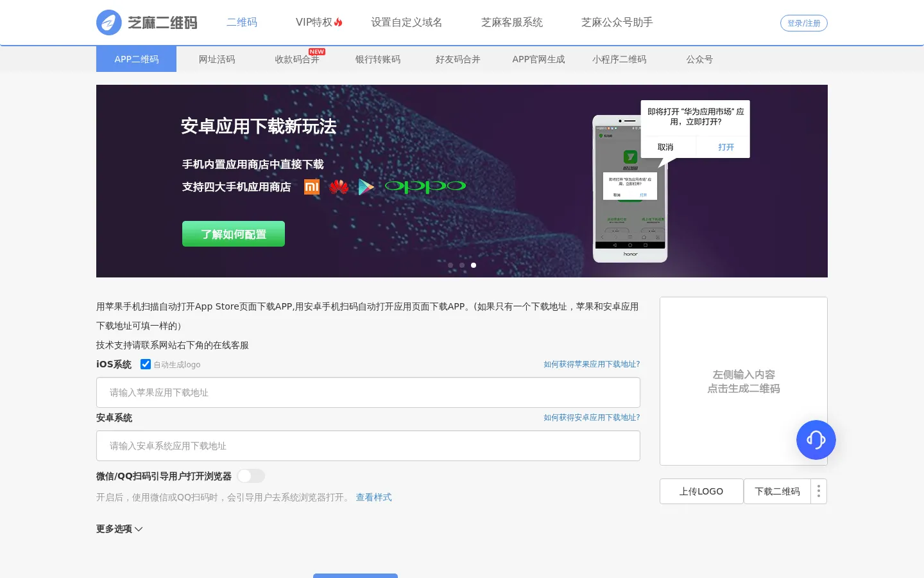Click the 芝麻二维码 logo icon
The width and height of the screenshot is (924, 578).
pyautogui.click(x=109, y=22)
